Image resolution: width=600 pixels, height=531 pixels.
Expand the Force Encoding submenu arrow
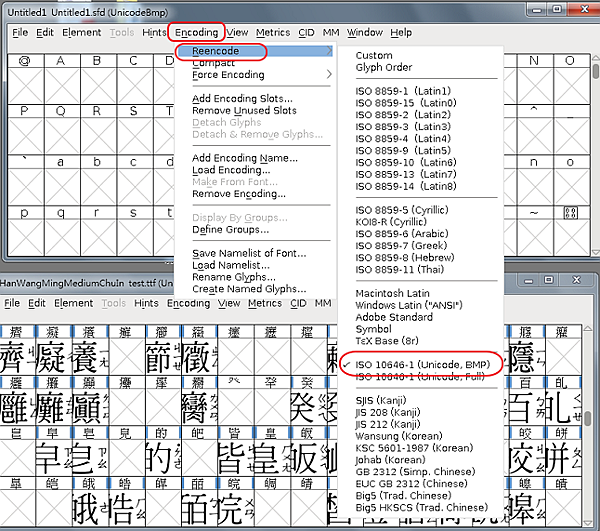point(329,74)
